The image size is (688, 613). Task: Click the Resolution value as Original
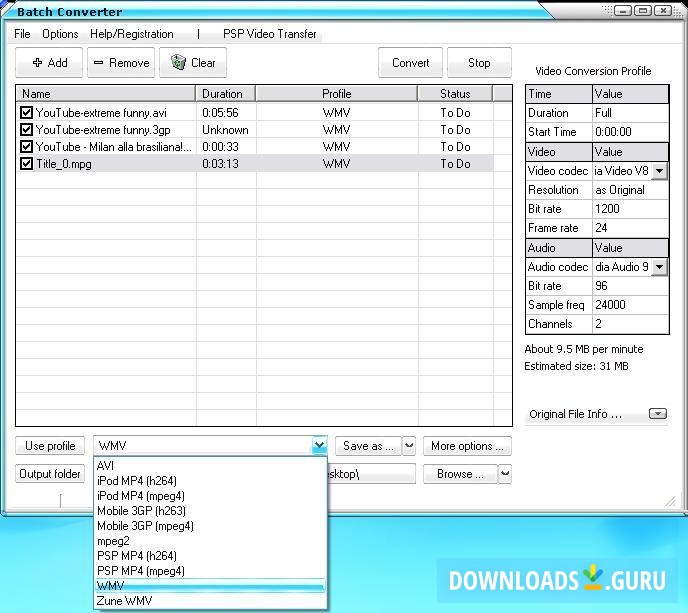pos(630,190)
